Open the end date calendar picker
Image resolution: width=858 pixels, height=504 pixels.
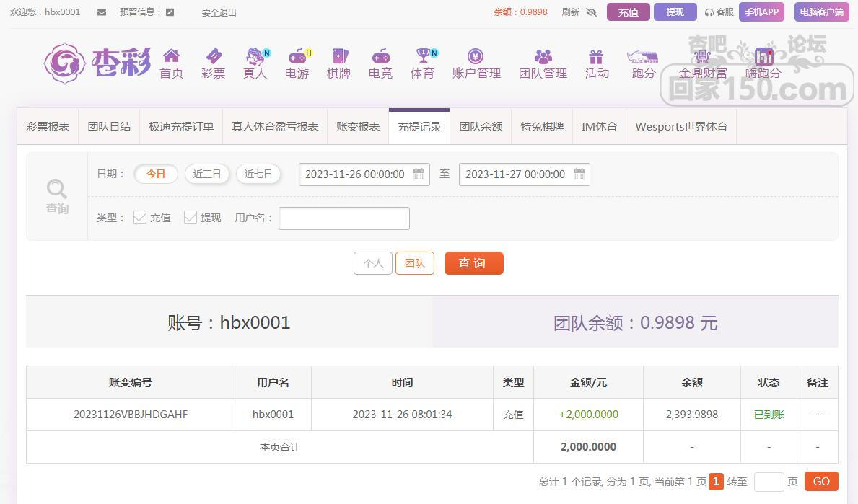coord(579,174)
